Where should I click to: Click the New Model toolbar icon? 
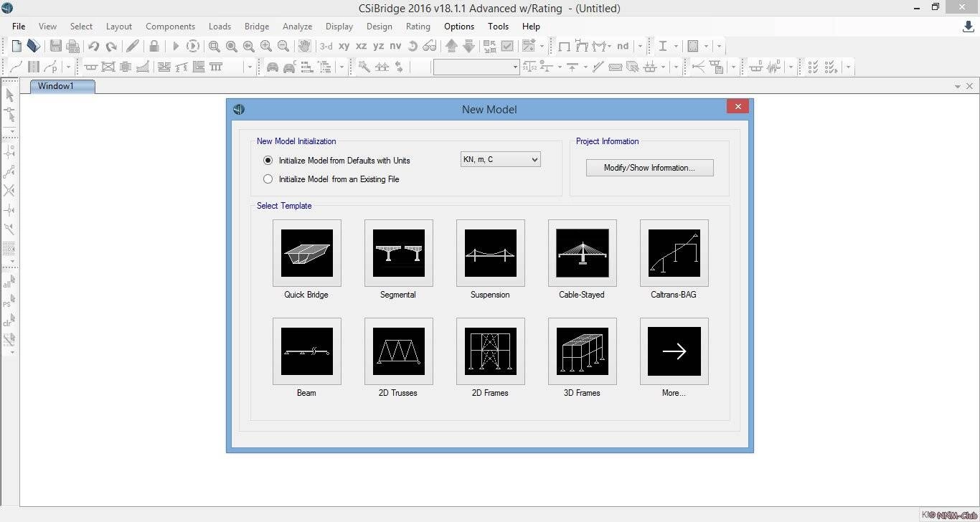[x=17, y=46]
